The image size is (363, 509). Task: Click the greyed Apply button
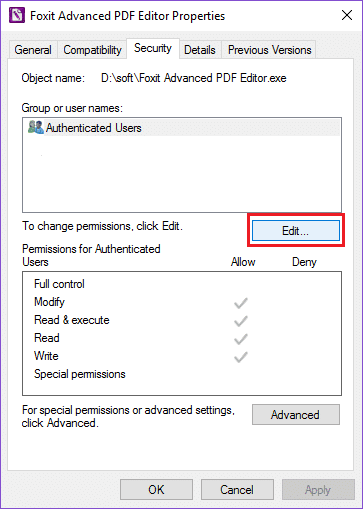coord(318,490)
